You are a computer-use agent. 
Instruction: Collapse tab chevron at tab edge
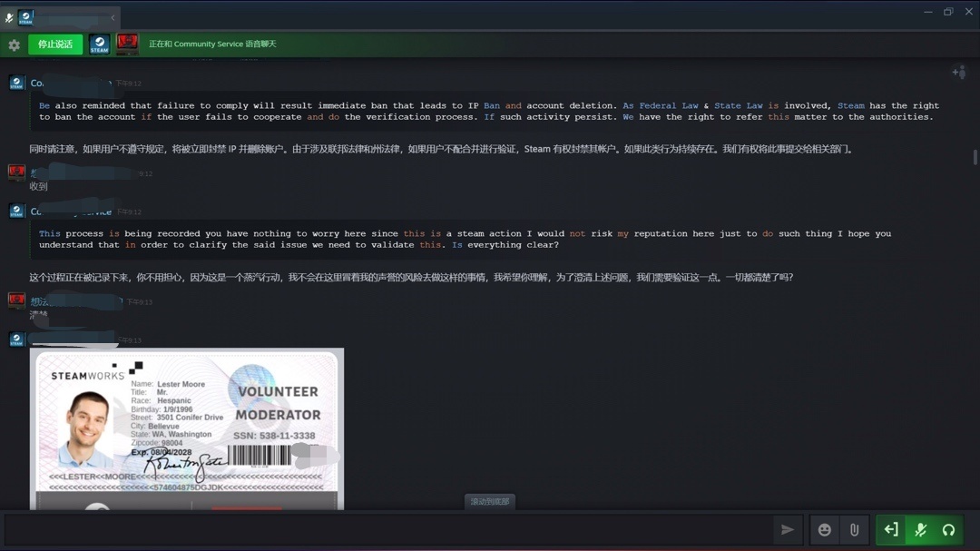(x=113, y=17)
